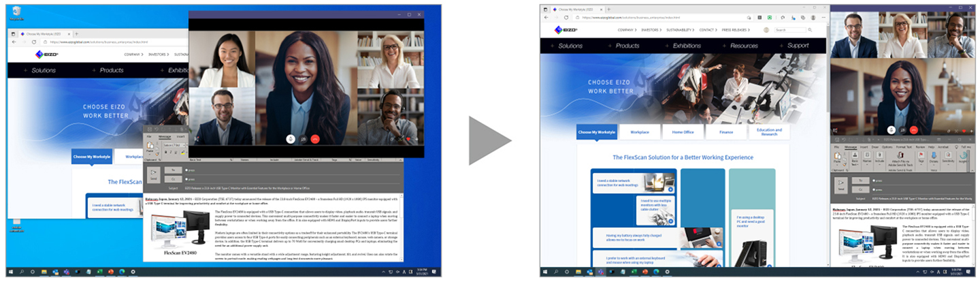Click the red heart reaction in right video call
This screenshot has width=980, height=282.
point(964,131)
